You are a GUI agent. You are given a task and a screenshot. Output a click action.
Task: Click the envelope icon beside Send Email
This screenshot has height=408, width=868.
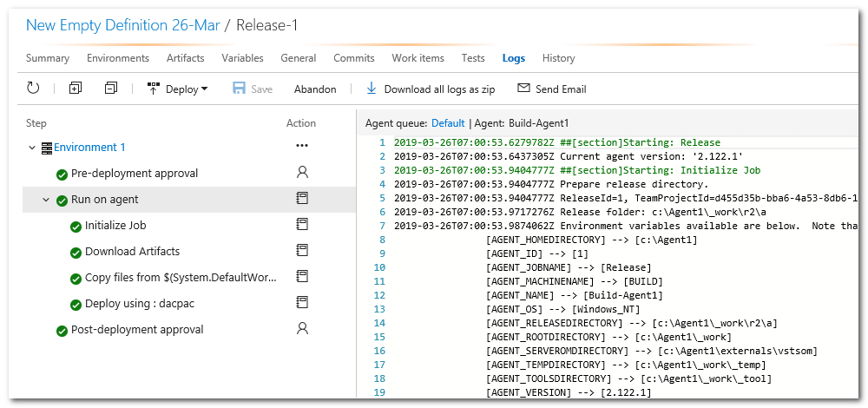click(x=523, y=89)
